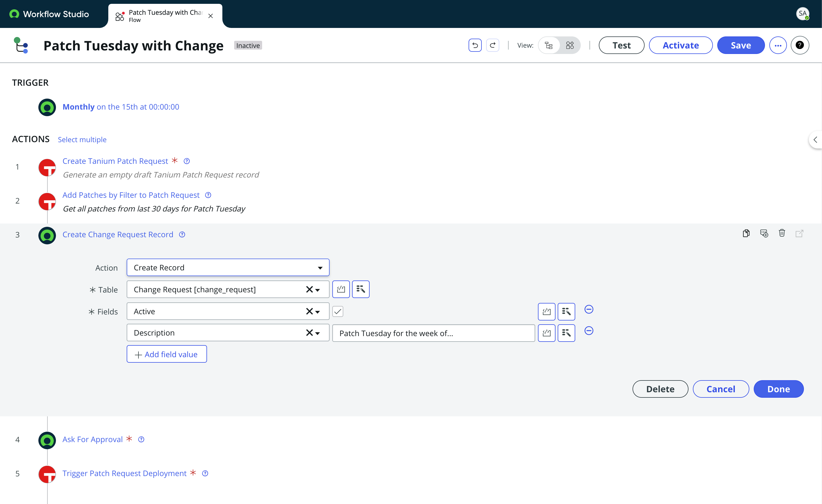Click Tanium icon on step 1
The image size is (822, 504).
coord(47,167)
